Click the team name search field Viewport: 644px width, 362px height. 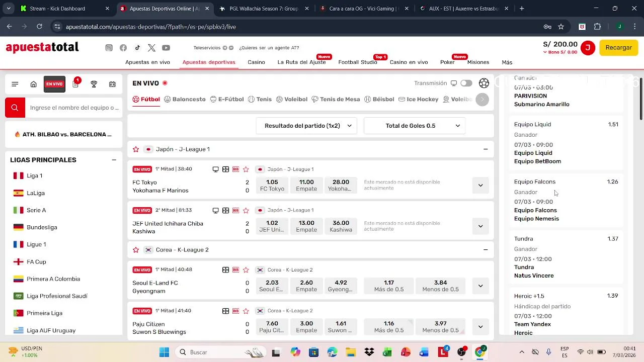point(74,108)
